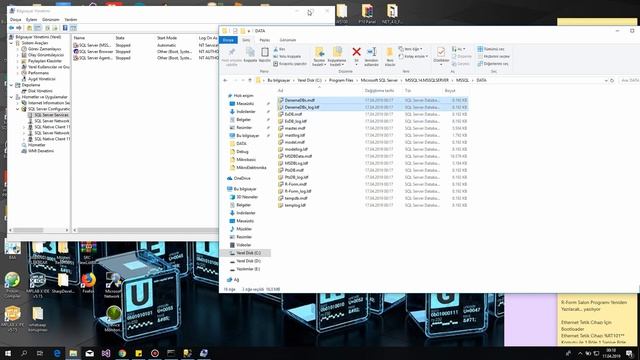Collapse the Sistem Araçları tree node

tap(12, 43)
